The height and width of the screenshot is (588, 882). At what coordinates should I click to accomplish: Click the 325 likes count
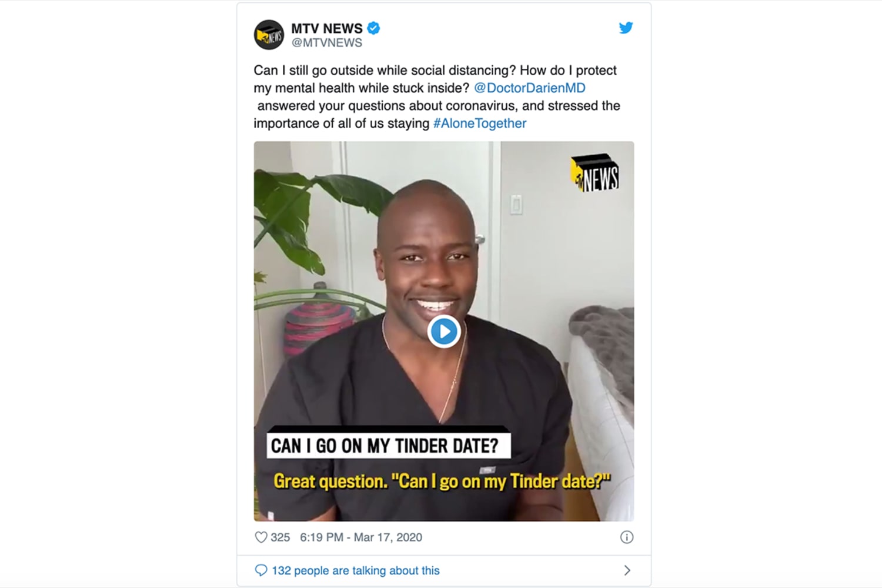280,537
